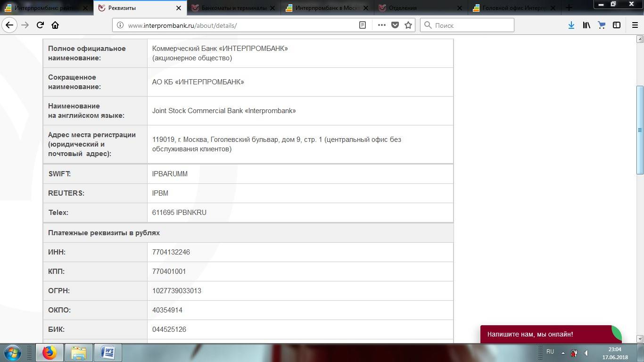Save page to Pocket
Screen dimensions: 644x362
(395, 25)
